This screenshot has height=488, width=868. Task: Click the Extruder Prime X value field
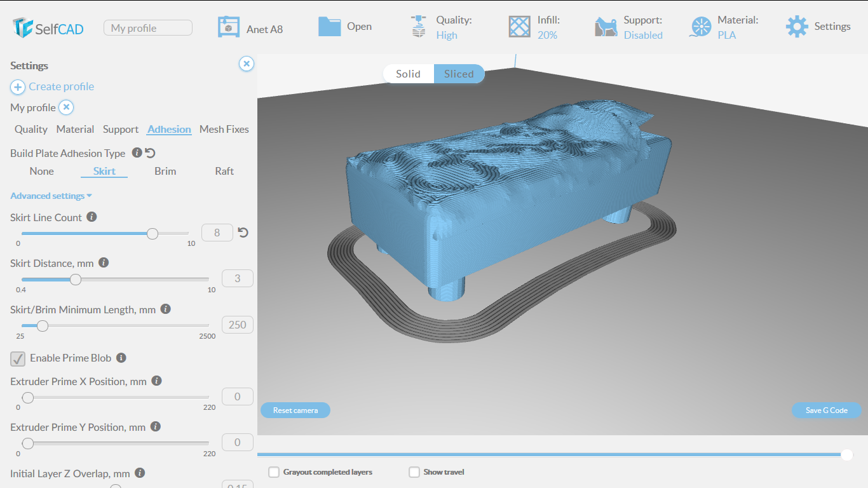coord(238,396)
